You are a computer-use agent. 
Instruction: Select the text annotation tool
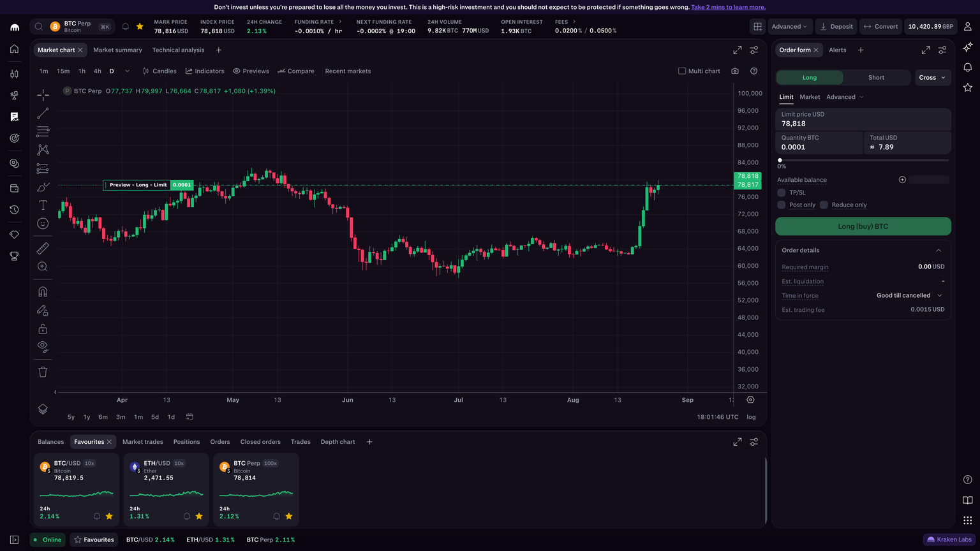click(43, 205)
